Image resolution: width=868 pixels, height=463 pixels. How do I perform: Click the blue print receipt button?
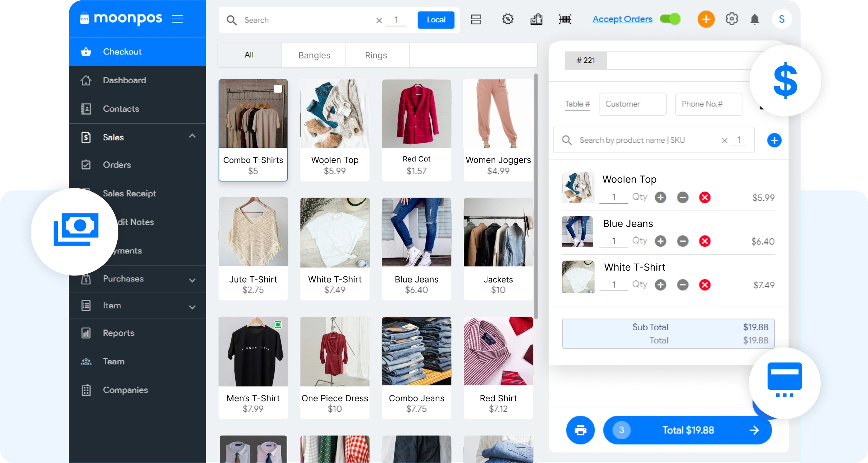580,430
